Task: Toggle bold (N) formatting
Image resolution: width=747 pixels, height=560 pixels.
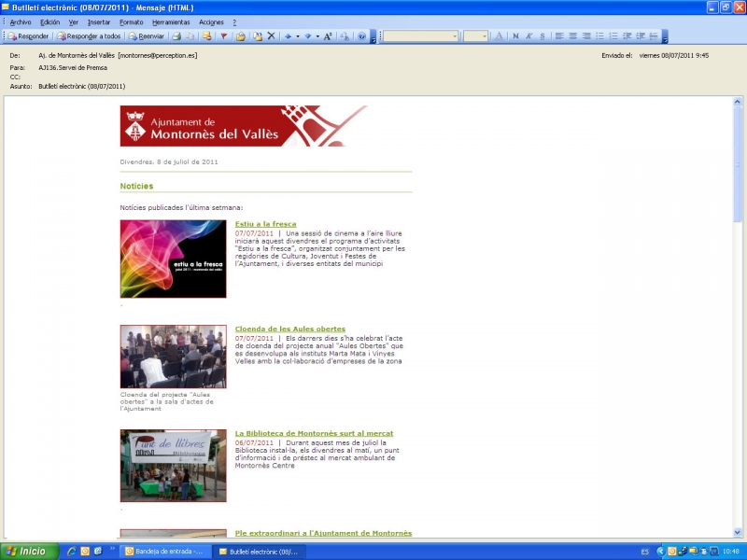Action: [x=515, y=36]
